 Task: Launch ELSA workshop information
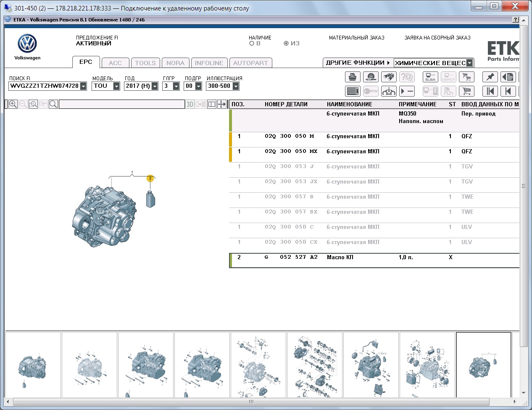point(430,77)
